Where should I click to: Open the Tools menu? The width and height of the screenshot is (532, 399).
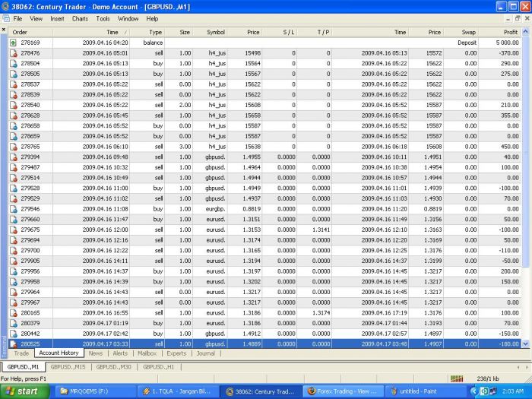[103, 18]
